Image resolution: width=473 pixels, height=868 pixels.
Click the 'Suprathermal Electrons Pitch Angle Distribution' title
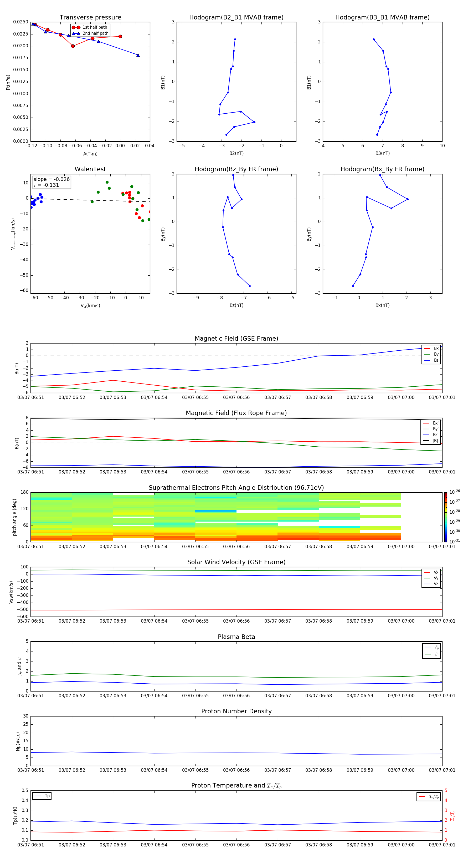[236, 488]
